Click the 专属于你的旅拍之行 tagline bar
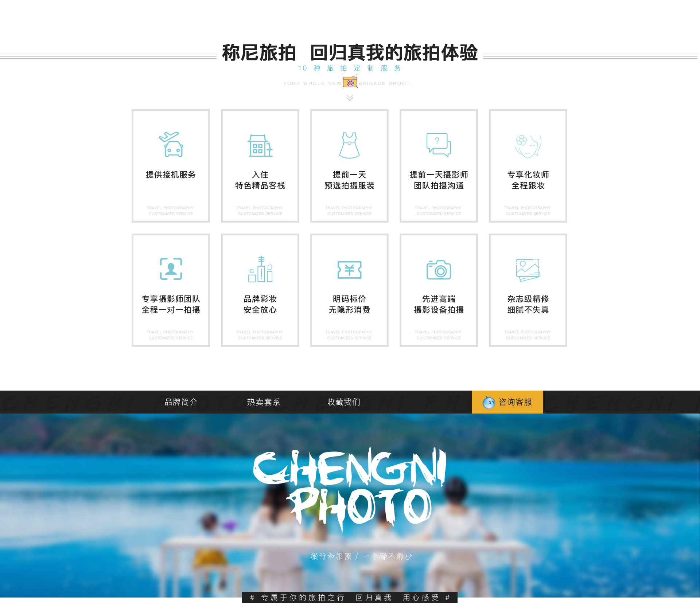The height and width of the screenshot is (603, 700). [350, 598]
